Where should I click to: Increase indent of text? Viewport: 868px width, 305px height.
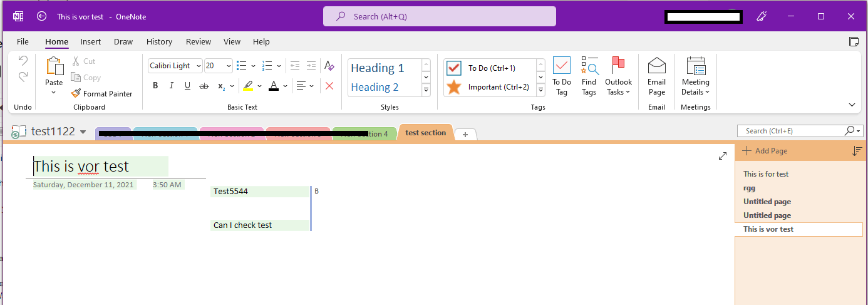(311, 65)
